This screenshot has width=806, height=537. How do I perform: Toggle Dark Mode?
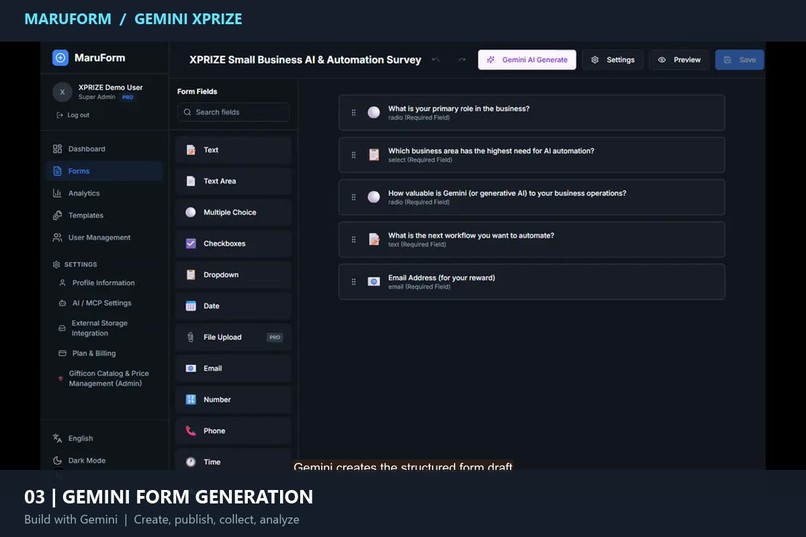click(79, 460)
